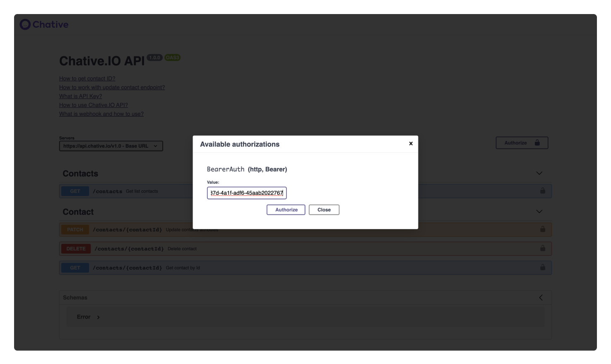Screen dimensions: 611x364
Task: Expand the Schemas section arrow
Action: tap(541, 297)
